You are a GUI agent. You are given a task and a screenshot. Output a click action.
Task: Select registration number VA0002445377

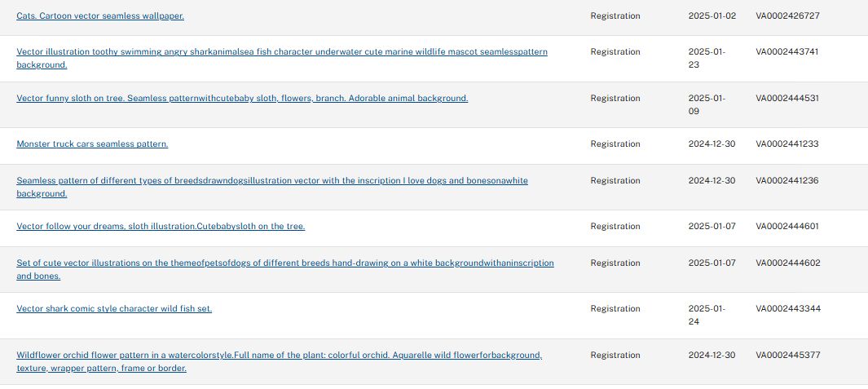[786, 355]
